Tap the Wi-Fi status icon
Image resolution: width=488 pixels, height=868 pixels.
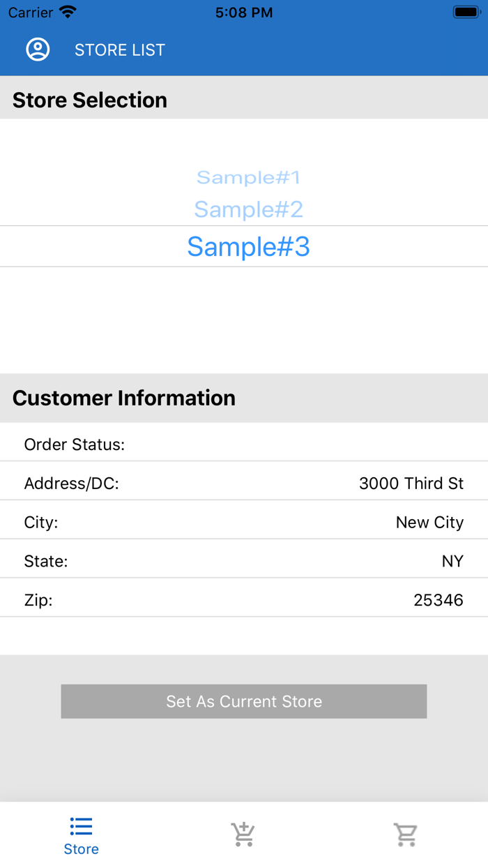[68, 13]
